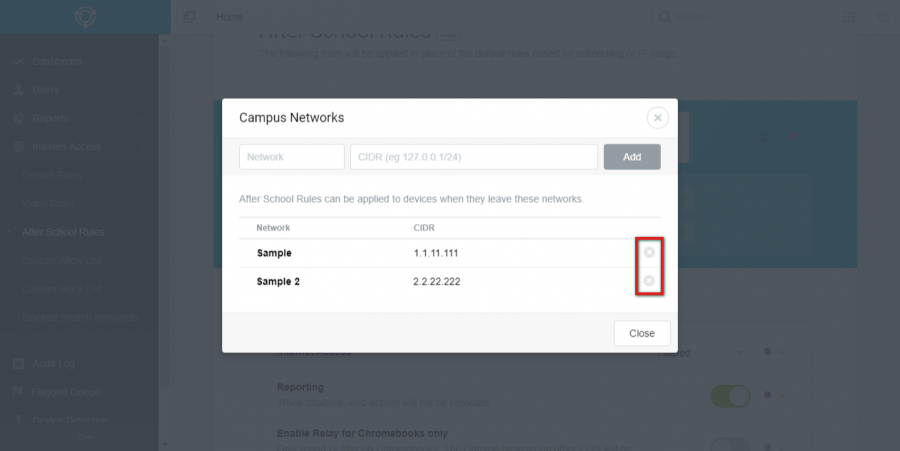This screenshot has width=900, height=451.
Task: Click the Add button
Action: click(632, 157)
